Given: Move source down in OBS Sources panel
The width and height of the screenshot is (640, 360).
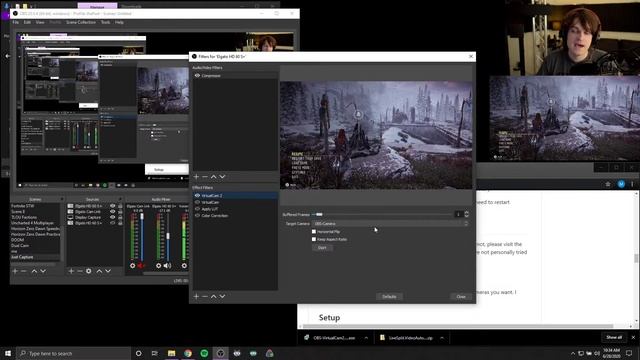Looking at the screenshot, I should point(108,271).
